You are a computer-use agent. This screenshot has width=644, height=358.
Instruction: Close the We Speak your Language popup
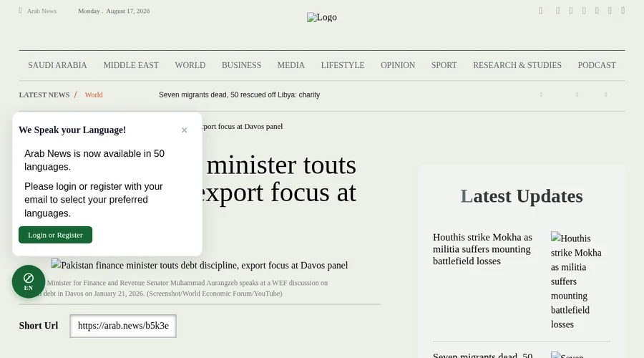[184, 130]
